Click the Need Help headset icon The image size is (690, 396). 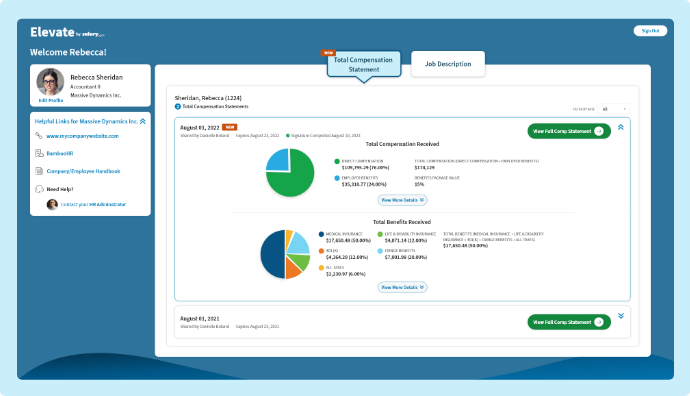(x=39, y=189)
